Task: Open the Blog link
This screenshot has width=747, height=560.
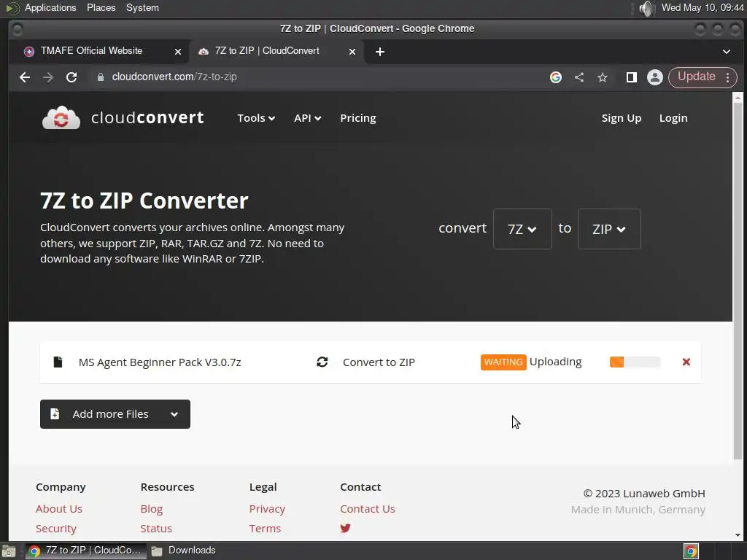Action: tap(152, 508)
